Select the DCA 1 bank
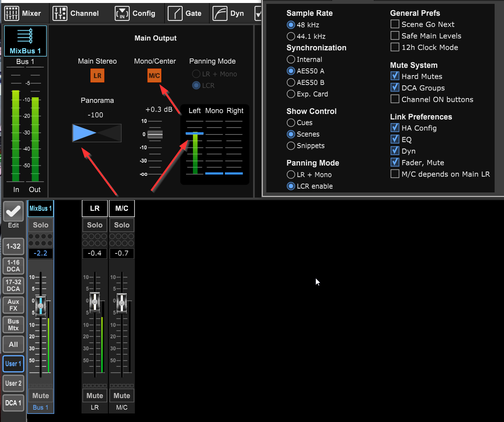 click(13, 403)
